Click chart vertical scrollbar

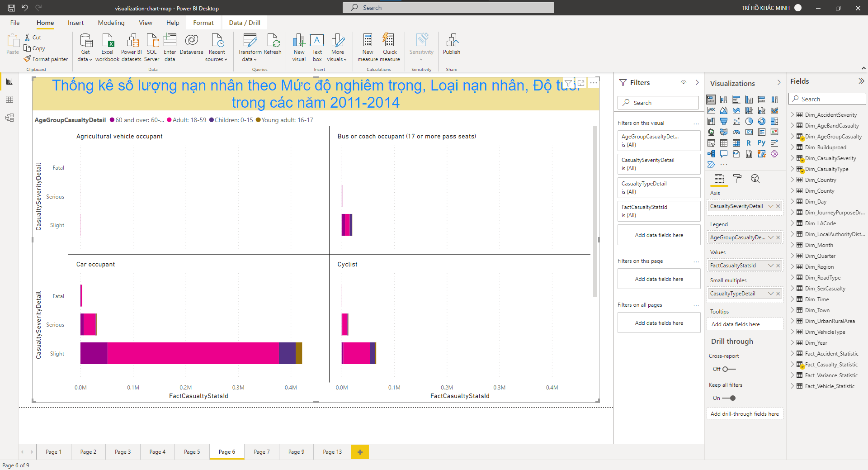point(595,211)
